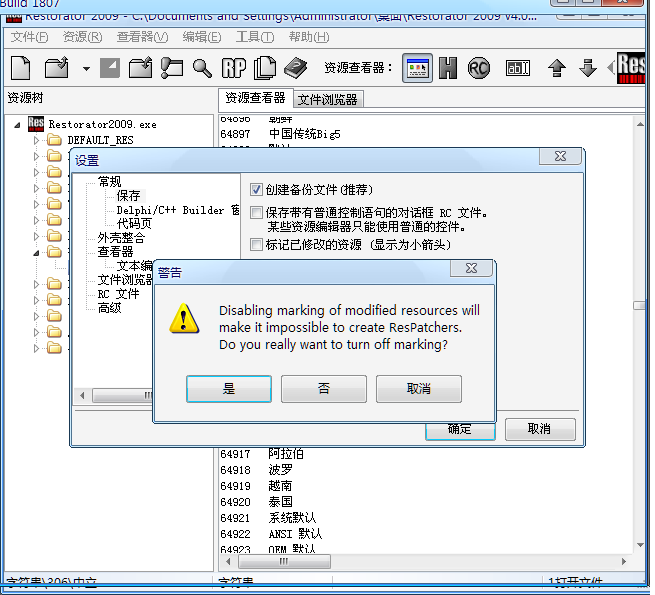Select the default resource viewer mode icon
This screenshot has width=655, height=595.
pyautogui.click(x=417, y=68)
